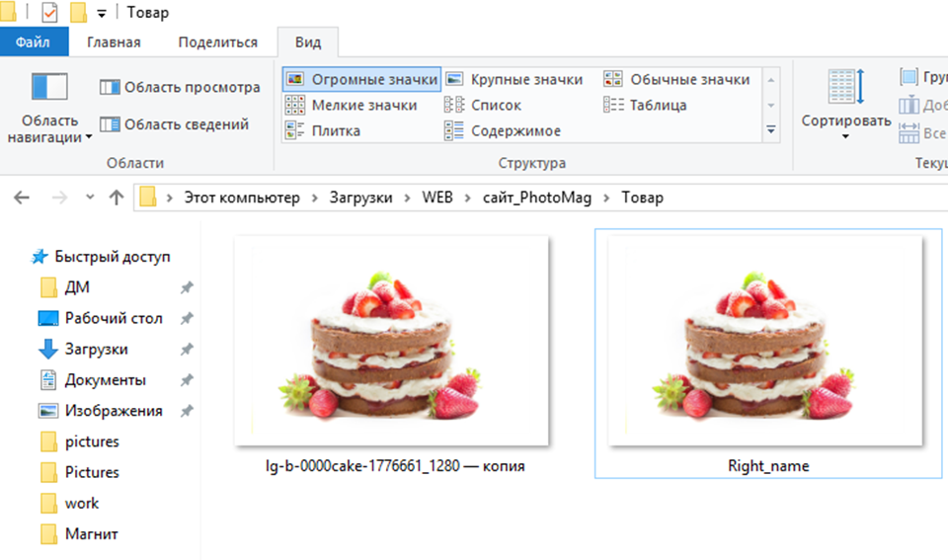Select the Вид ribbon tab

308,41
